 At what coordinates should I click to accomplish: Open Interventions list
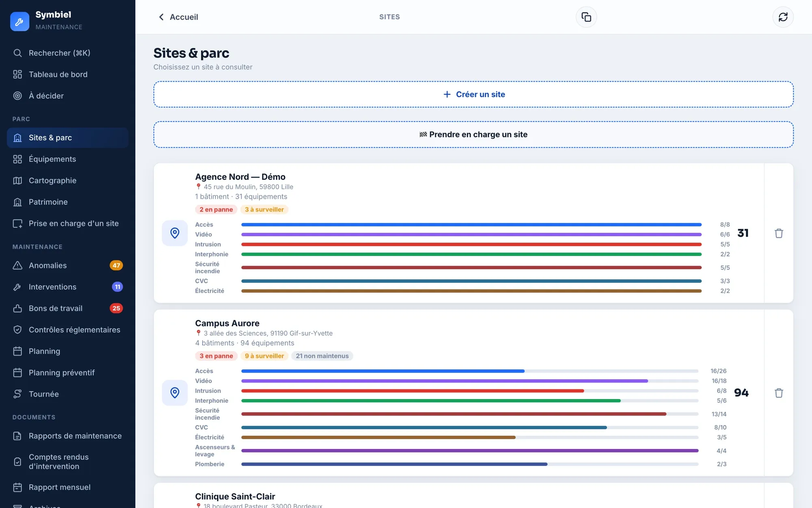pos(67,287)
